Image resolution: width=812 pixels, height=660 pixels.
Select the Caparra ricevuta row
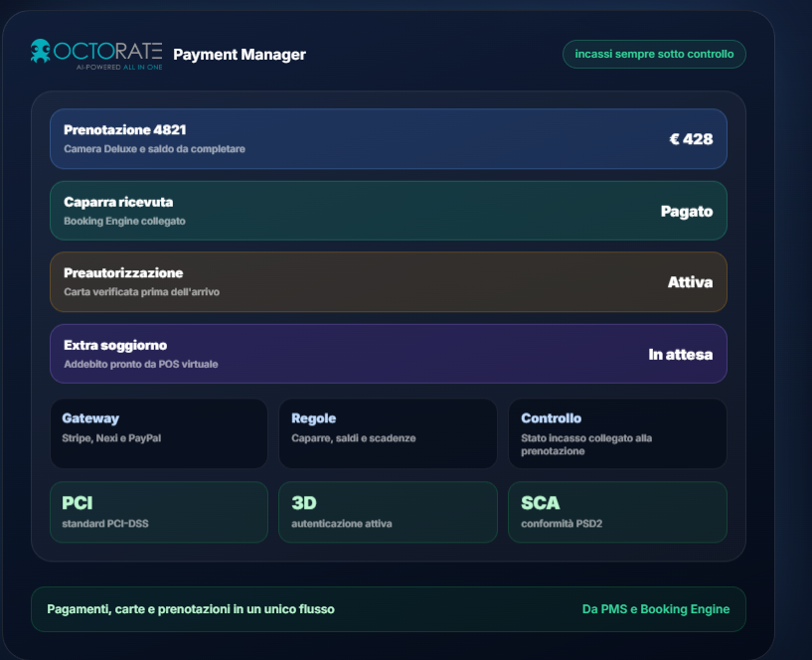(389, 211)
